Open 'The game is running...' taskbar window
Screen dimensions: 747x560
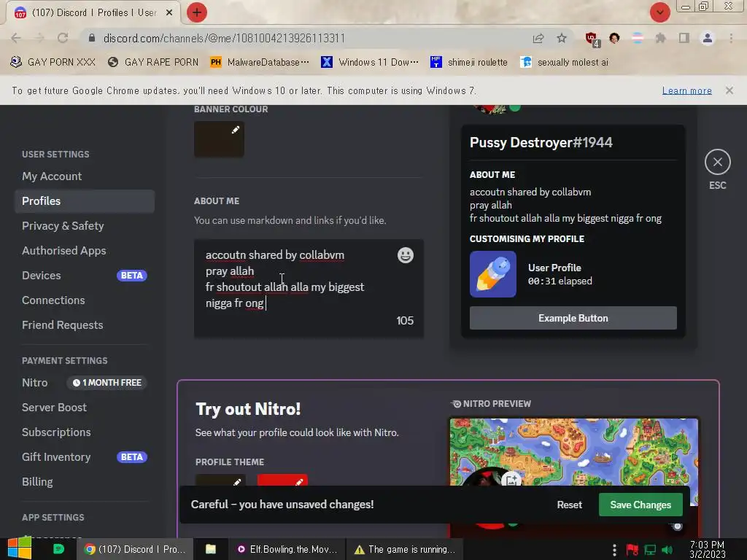tap(404, 549)
